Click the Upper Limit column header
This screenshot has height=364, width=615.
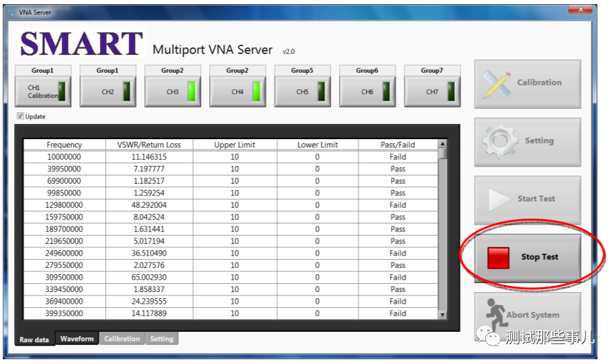(x=235, y=145)
